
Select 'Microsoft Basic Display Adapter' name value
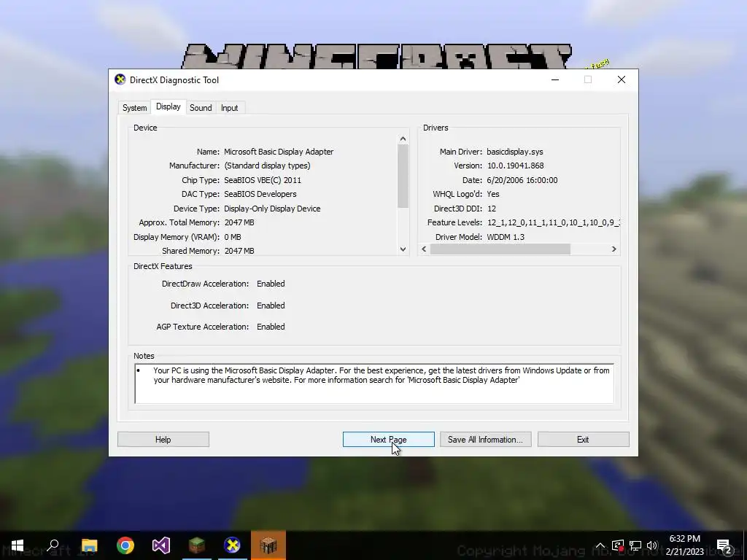(x=279, y=152)
